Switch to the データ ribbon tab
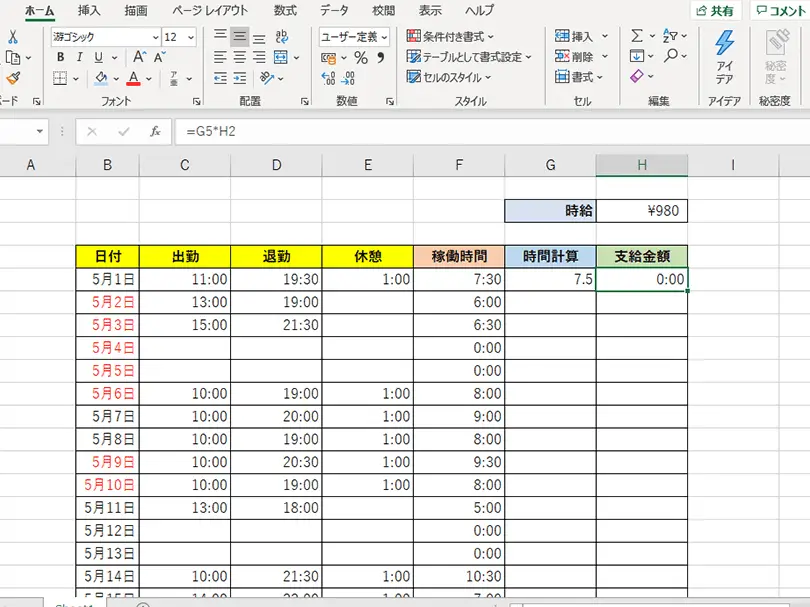This screenshot has height=607, width=810. (x=333, y=10)
